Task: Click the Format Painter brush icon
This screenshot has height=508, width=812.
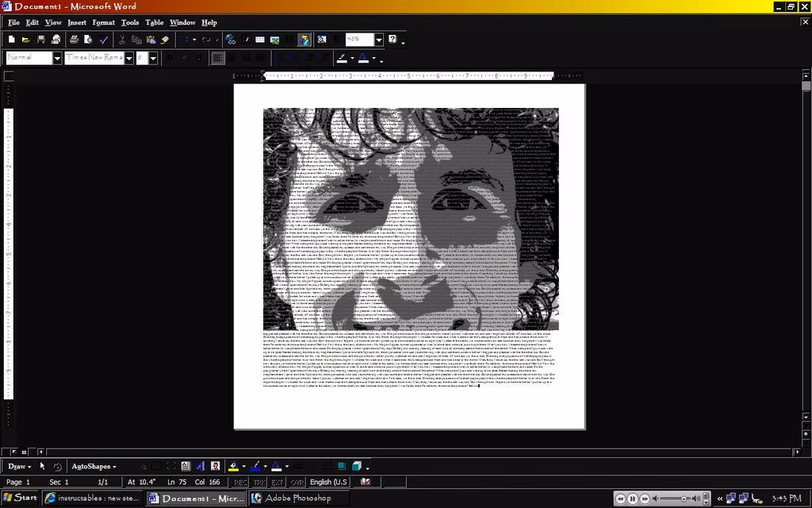Action: (165, 40)
